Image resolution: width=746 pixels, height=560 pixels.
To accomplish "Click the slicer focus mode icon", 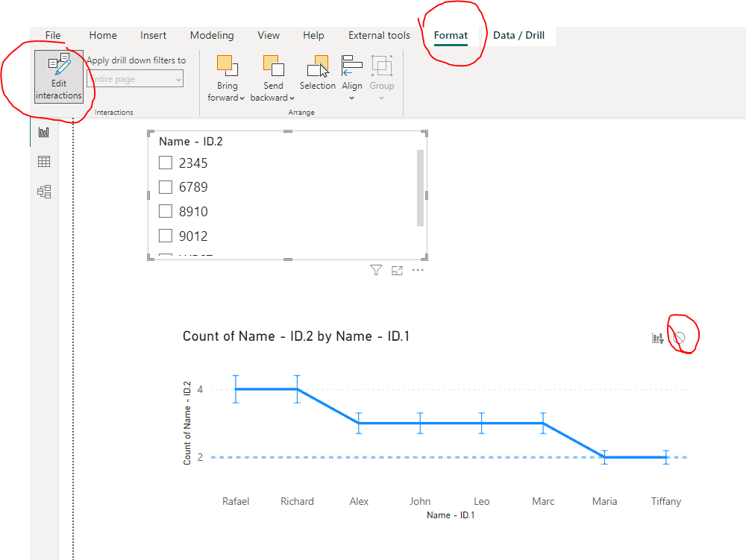I will pos(397,271).
